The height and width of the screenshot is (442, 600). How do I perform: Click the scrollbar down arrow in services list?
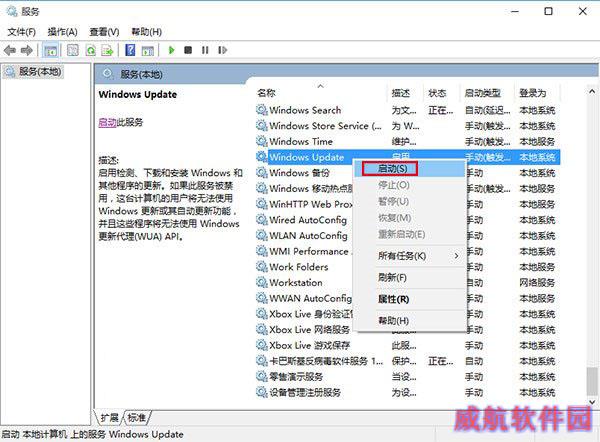pyautogui.click(x=592, y=402)
